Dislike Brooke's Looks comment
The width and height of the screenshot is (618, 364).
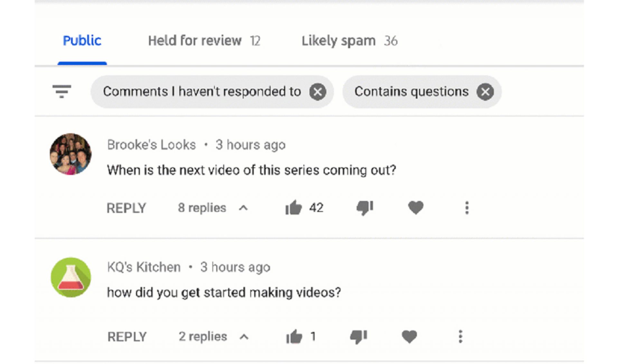[x=364, y=208]
